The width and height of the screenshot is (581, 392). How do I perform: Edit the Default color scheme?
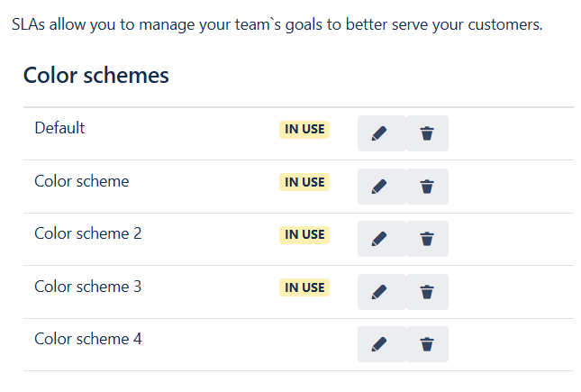[x=380, y=133]
